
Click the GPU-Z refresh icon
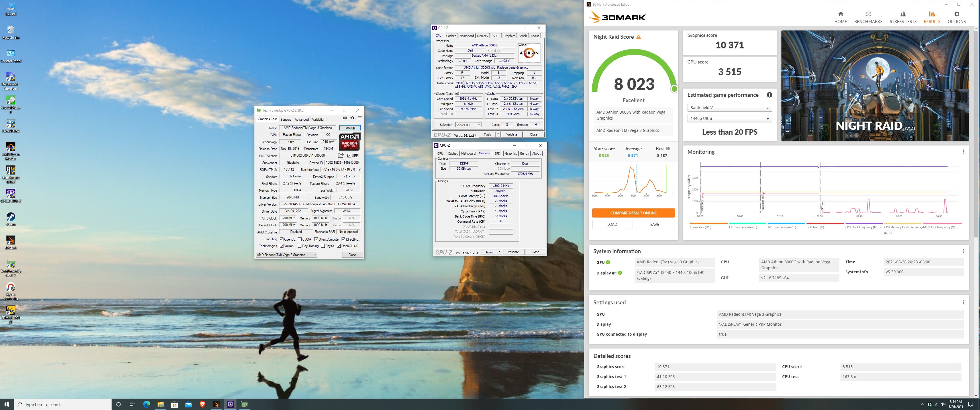[x=352, y=118]
